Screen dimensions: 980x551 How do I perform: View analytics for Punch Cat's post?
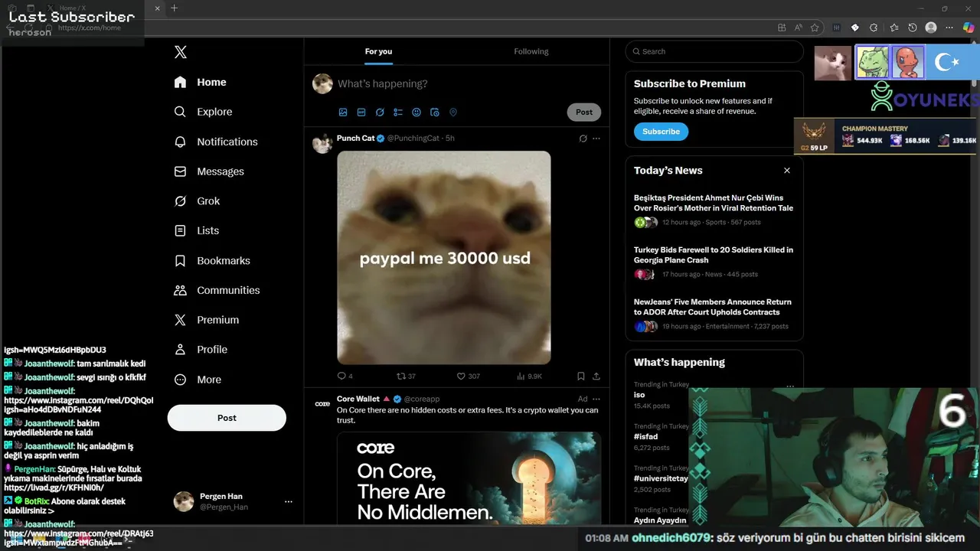[529, 376]
